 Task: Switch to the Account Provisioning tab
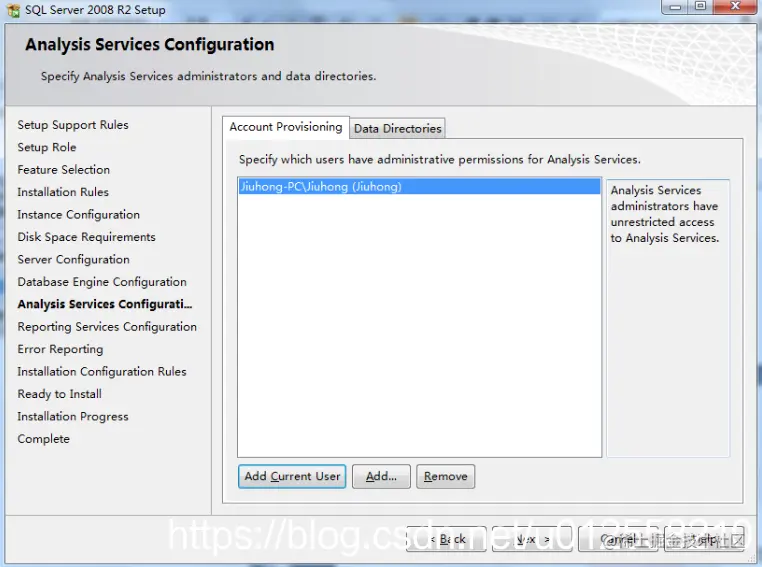point(286,127)
